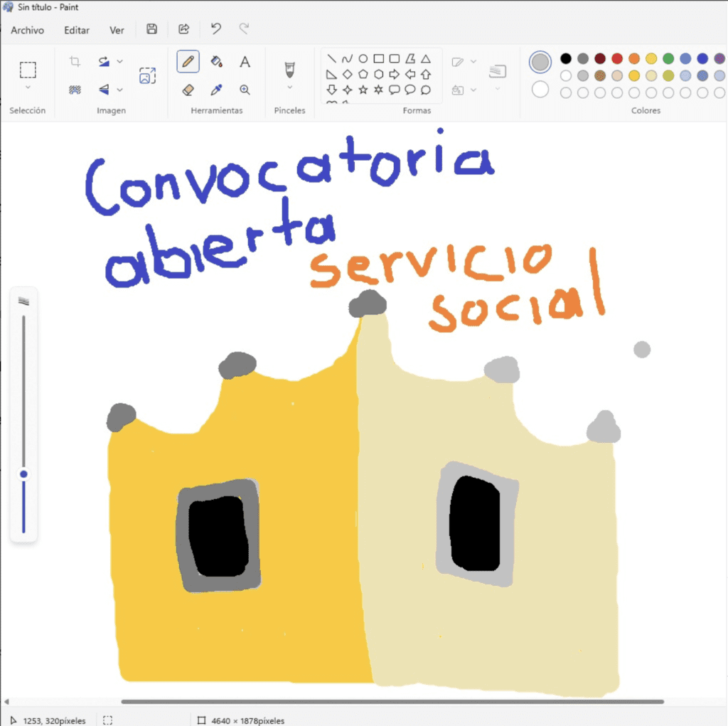Image resolution: width=728 pixels, height=726 pixels.
Task: Undo the last action
Action: [x=216, y=29]
